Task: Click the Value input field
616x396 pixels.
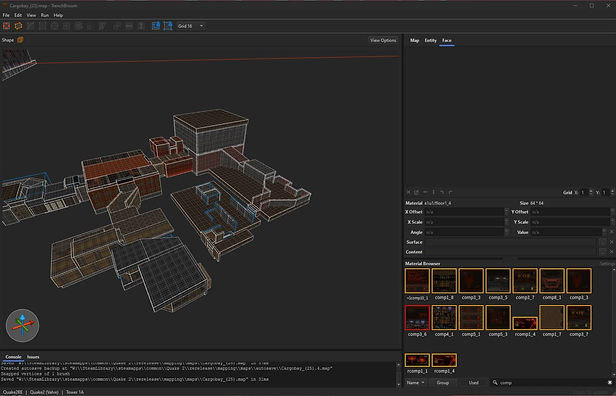Action: pos(566,232)
